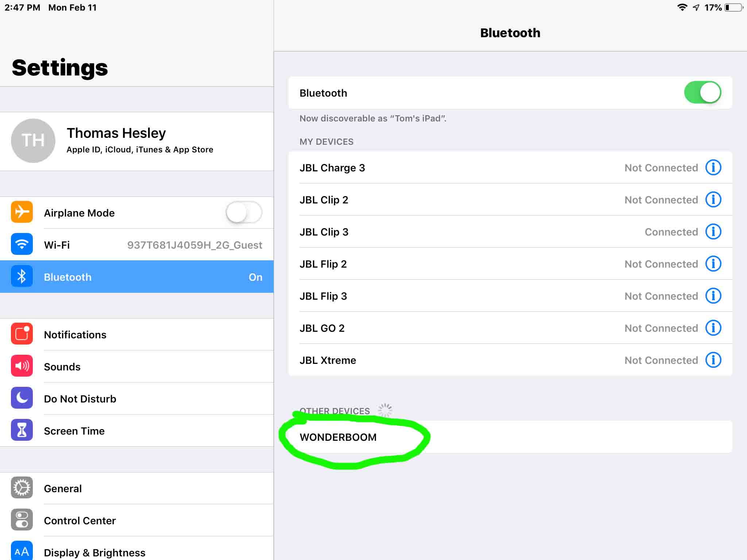Select the JBL Clip 3 device row
The width and height of the screenshot is (747, 560).
[x=510, y=232]
